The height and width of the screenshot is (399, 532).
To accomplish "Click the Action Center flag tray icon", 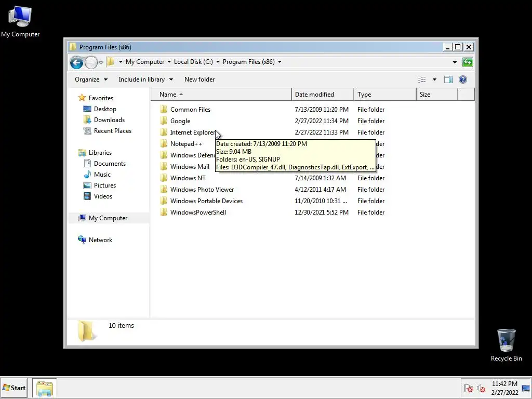I will click(x=469, y=388).
